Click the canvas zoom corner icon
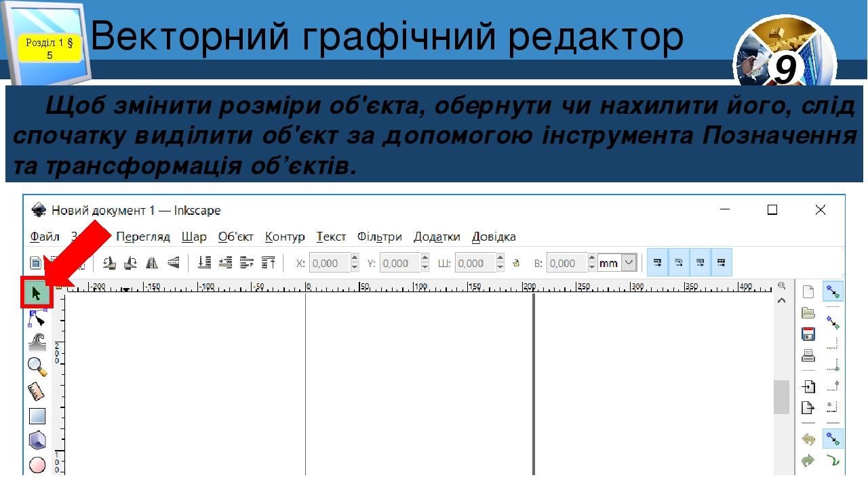 pyautogui.click(x=782, y=286)
